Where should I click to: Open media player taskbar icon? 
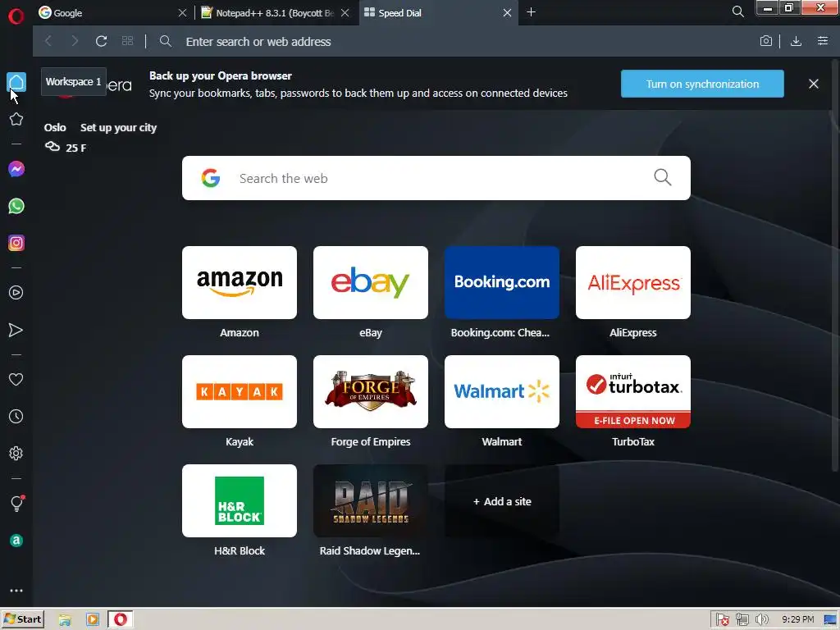[x=93, y=620]
